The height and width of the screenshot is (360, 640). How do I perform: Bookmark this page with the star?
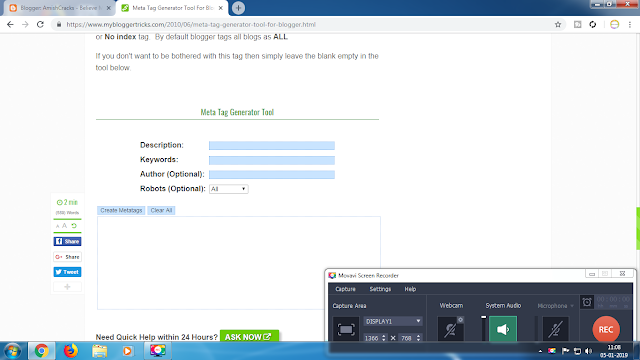point(558,24)
